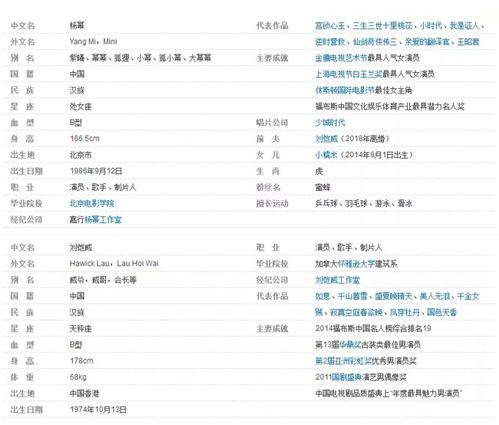This screenshot has height=425, width=499.
Task: Open the 寂寞空庭春欲晚 link
Action: [x=356, y=312]
